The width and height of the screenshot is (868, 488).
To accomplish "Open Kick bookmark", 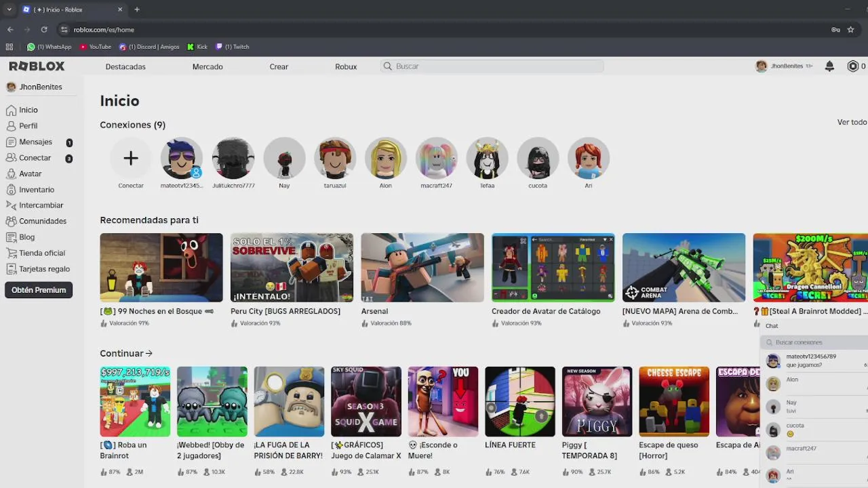I will point(197,47).
